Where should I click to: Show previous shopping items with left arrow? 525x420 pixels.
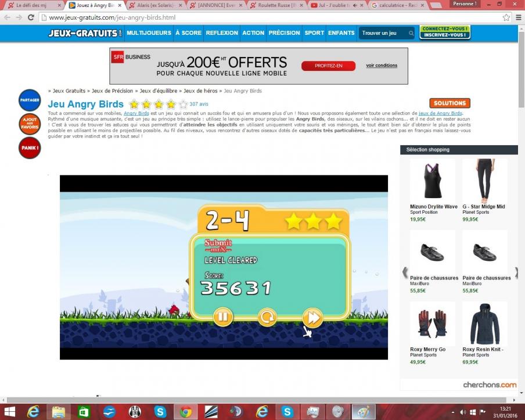coord(405,272)
